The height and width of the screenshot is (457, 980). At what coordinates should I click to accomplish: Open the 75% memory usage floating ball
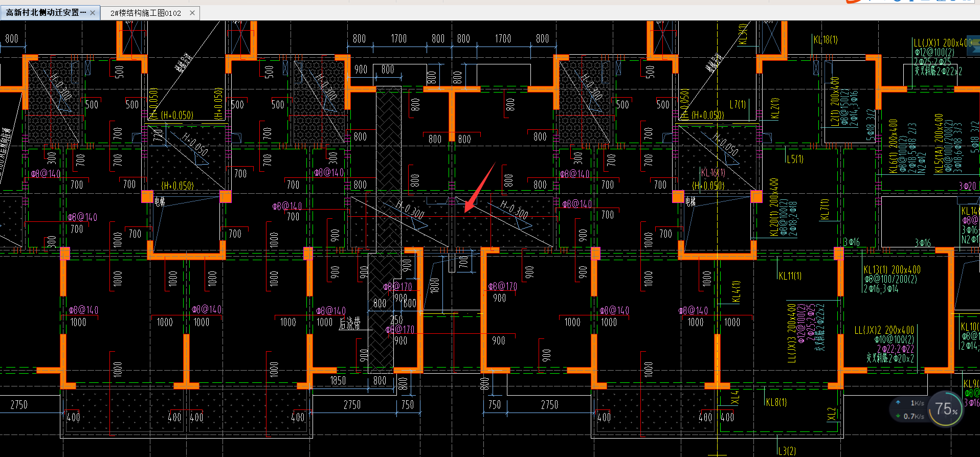pyautogui.click(x=946, y=409)
